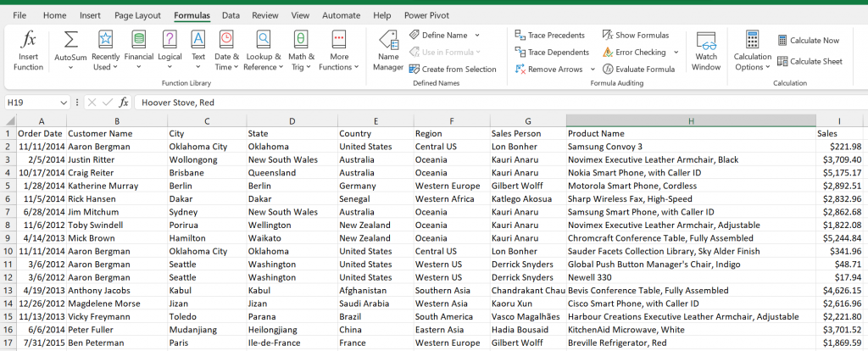Viewport: 868px width, 351px height.
Task: Open the Recently Used functions list
Action: (x=105, y=51)
